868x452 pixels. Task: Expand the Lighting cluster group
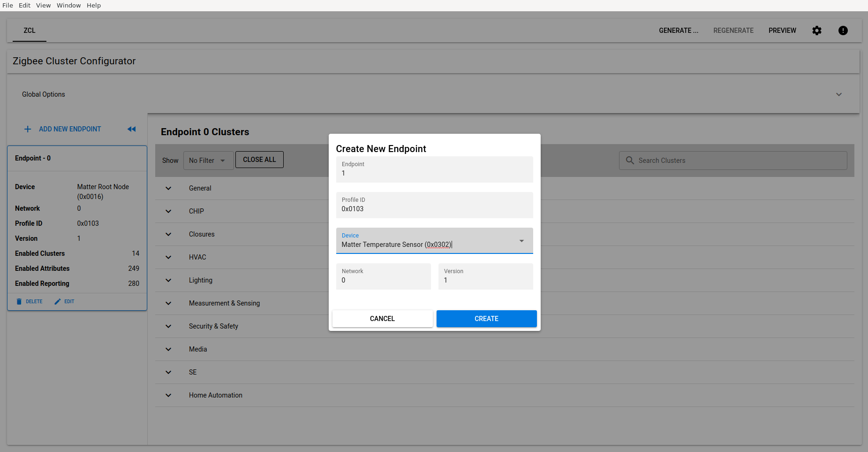pos(168,280)
